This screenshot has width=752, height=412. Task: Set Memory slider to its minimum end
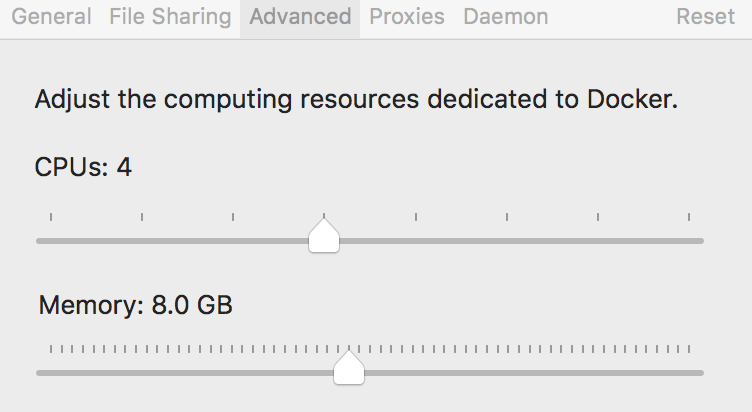tap(51, 373)
